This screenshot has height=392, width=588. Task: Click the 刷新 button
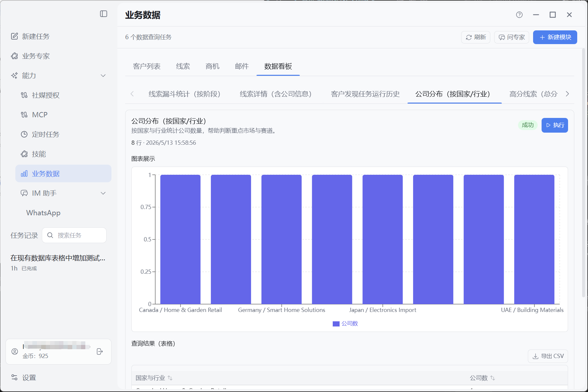click(x=476, y=37)
